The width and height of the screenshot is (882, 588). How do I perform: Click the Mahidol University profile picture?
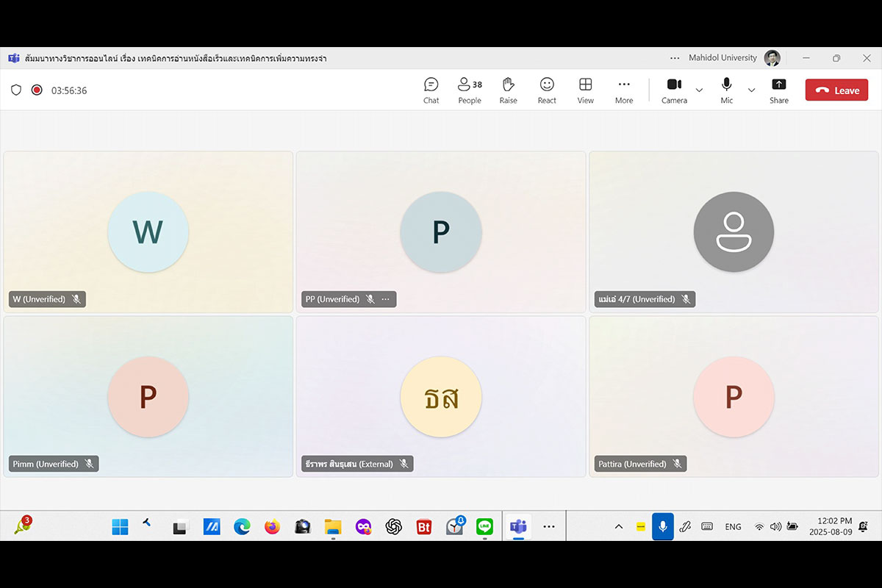coord(772,58)
